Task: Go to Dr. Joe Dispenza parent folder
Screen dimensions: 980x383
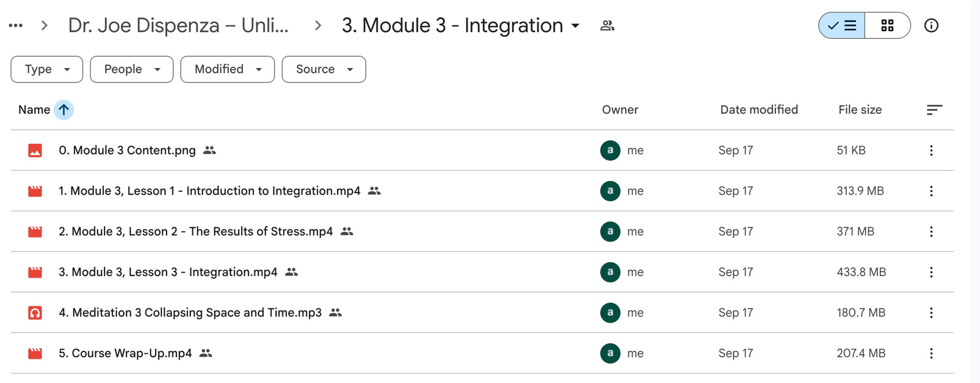Action: (x=178, y=26)
